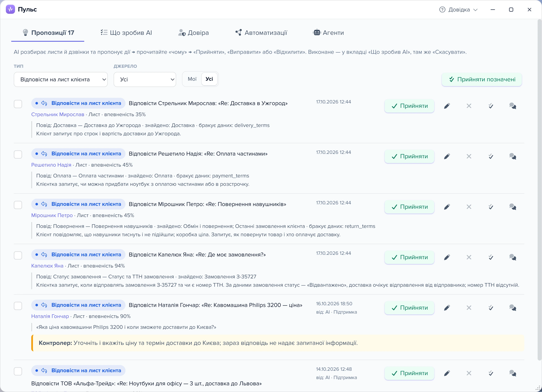Open the Автоматизації tab
Screen dimensions: 542x392
click(261, 33)
